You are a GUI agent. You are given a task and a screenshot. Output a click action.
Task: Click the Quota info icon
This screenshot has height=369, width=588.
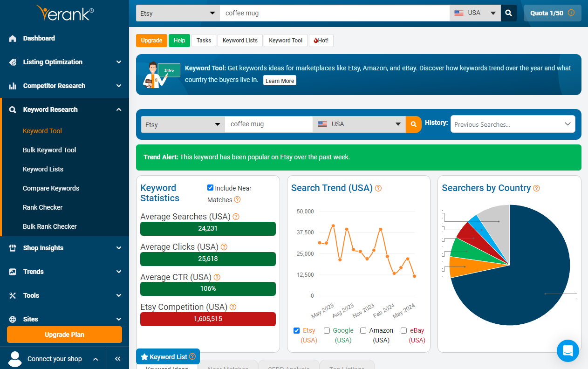pyautogui.click(x=571, y=13)
